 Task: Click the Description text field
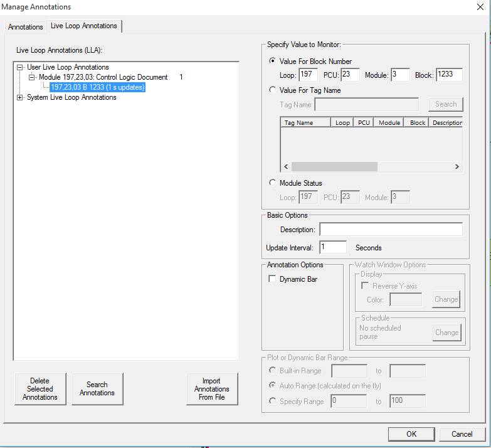click(x=390, y=230)
